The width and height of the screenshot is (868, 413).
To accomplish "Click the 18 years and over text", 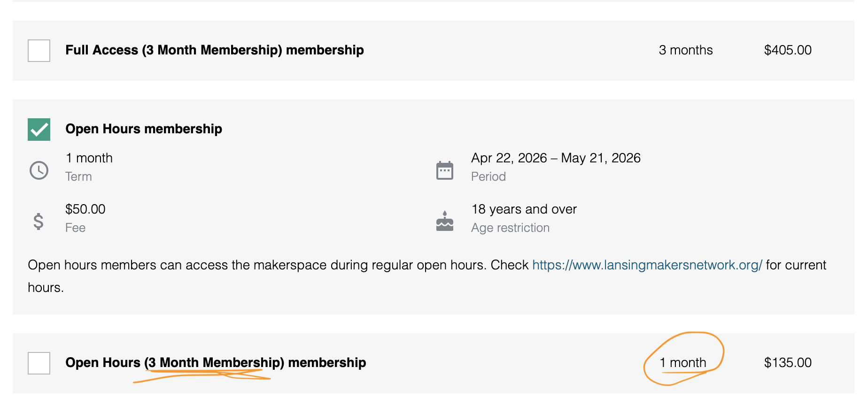I will (x=524, y=209).
